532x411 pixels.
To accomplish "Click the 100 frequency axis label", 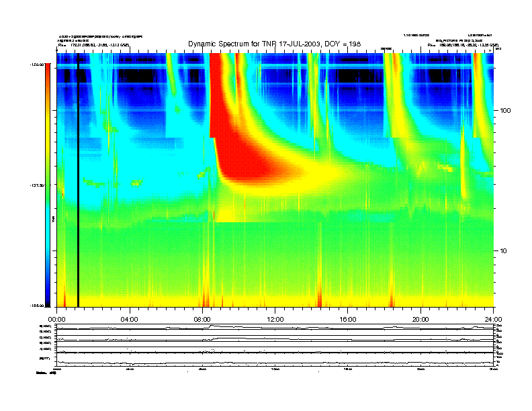I will click(505, 111).
